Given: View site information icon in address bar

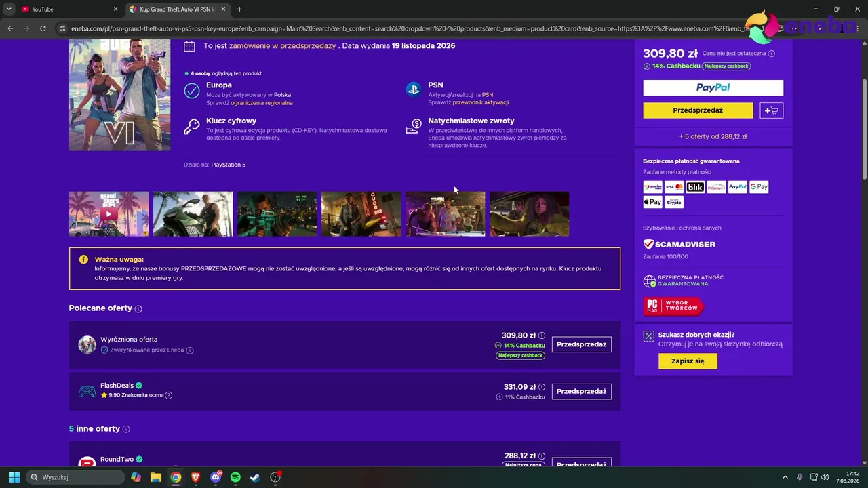Looking at the screenshot, I should 62,28.
